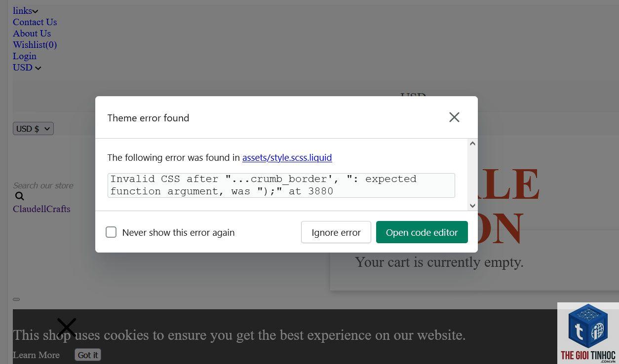
Task: Click the Theme error found title
Action: (148, 118)
